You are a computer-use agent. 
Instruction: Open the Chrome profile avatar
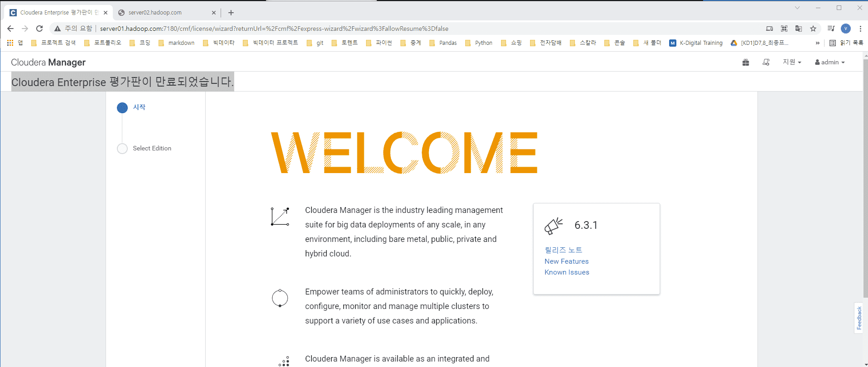[x=846, y=29]
